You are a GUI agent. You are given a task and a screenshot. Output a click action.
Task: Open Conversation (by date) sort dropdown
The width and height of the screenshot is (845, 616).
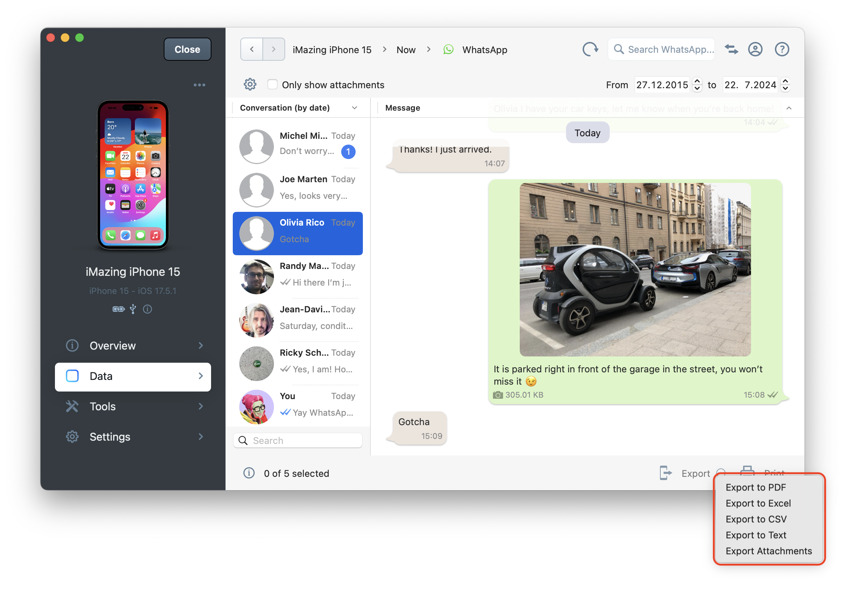pos(354,108)
